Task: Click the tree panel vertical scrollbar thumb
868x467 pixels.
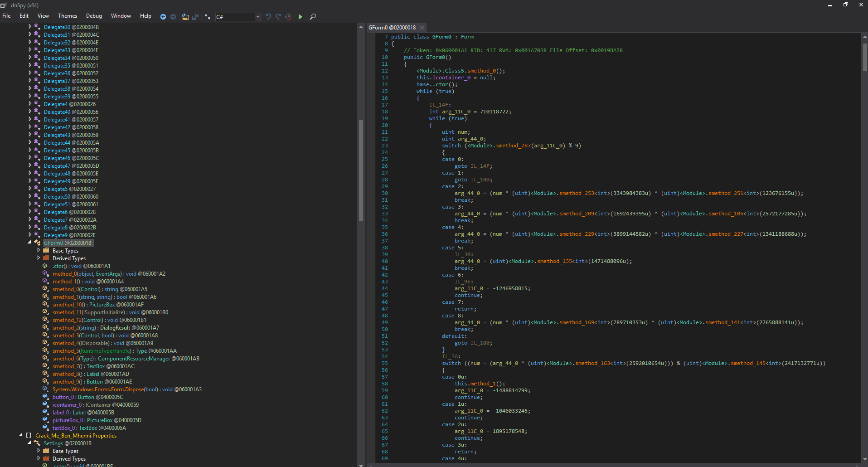Action: tap(361, 170)
